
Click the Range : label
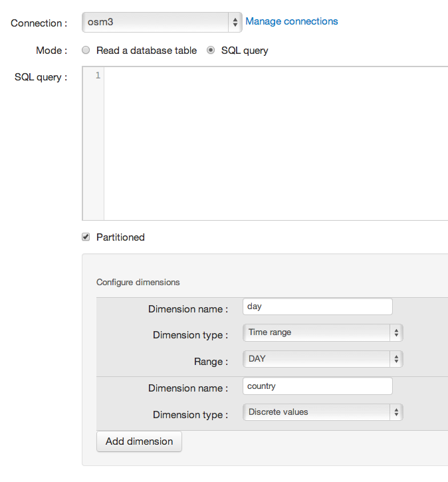(x=211, y=362)
